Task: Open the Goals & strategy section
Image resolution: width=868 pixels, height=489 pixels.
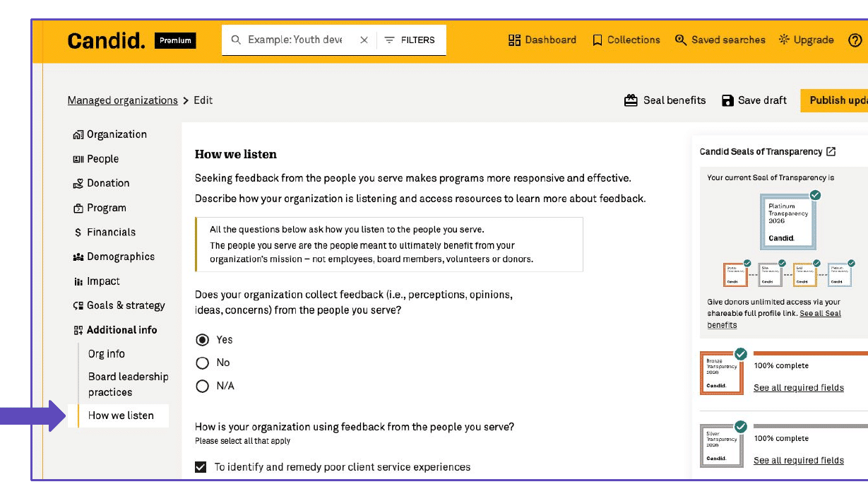Action: click(x=119, y=305)
